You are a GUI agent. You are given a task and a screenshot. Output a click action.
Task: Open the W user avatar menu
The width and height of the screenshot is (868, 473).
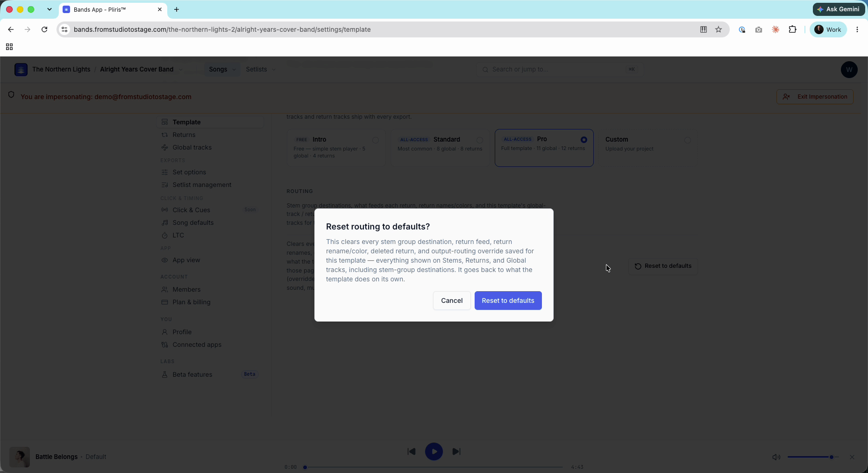click(x=849, y=70)
